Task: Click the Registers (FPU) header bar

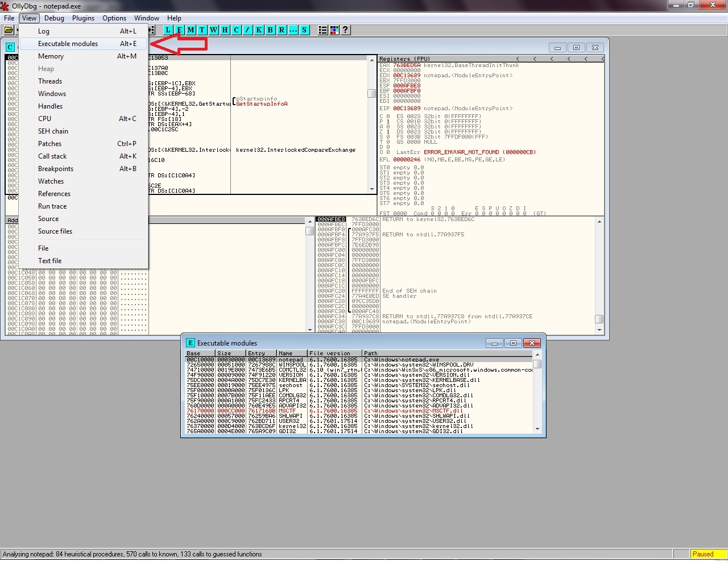Action: pos(444,59)
